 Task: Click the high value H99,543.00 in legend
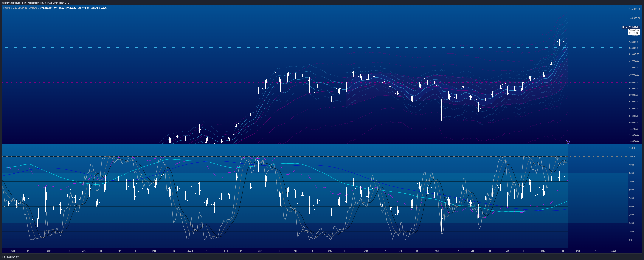(x=58, y=8)
